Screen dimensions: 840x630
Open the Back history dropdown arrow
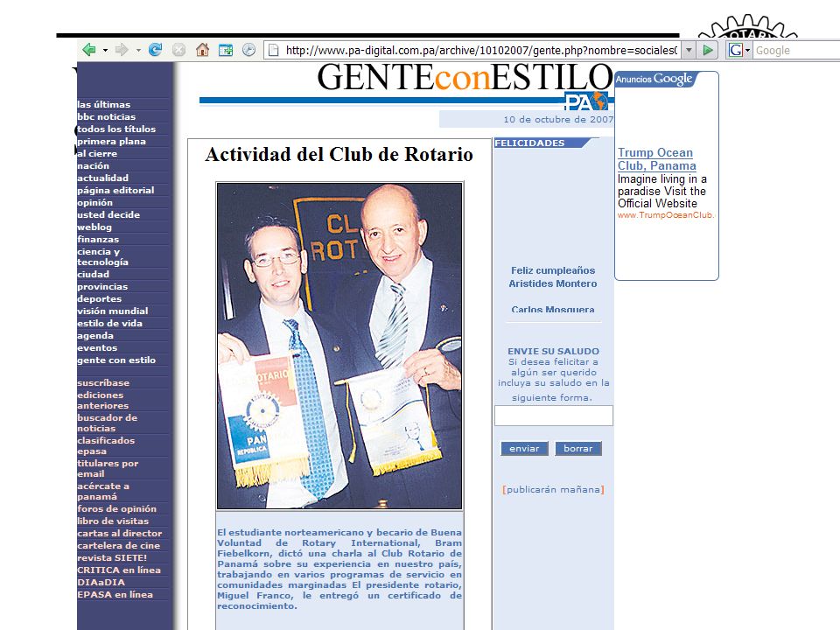pos(105,51)
